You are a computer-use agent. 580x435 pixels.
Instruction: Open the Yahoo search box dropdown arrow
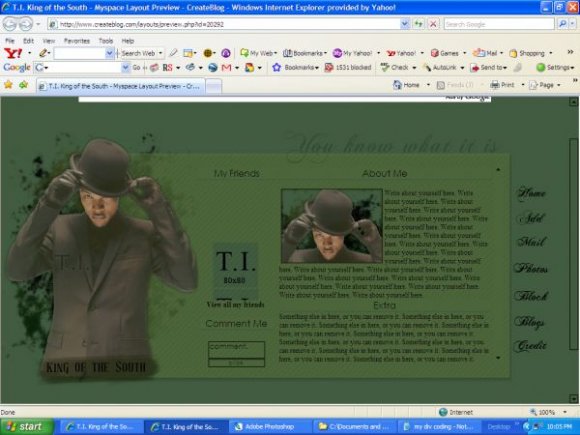pyautogui.click(x=109, y=53)
